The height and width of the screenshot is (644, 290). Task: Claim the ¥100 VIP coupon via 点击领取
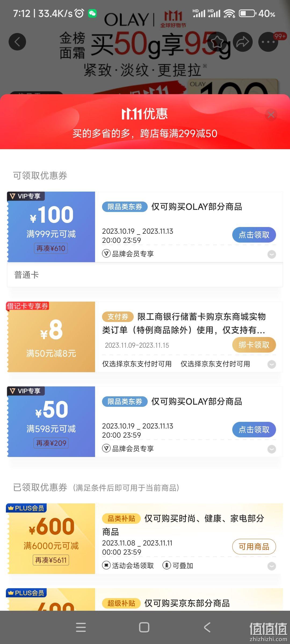[254, 235]
